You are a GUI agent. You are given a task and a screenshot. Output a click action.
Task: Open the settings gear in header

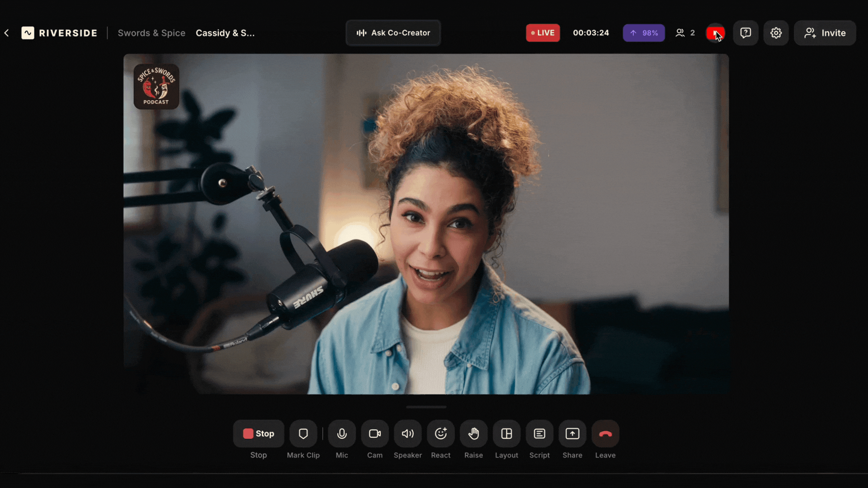[x=776, y=33]
